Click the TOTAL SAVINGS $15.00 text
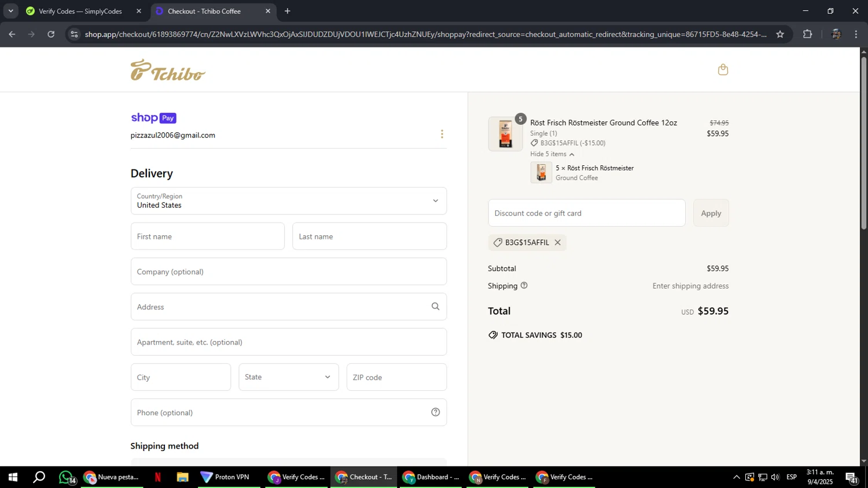 pyautogui.click(x=542, y=335)
